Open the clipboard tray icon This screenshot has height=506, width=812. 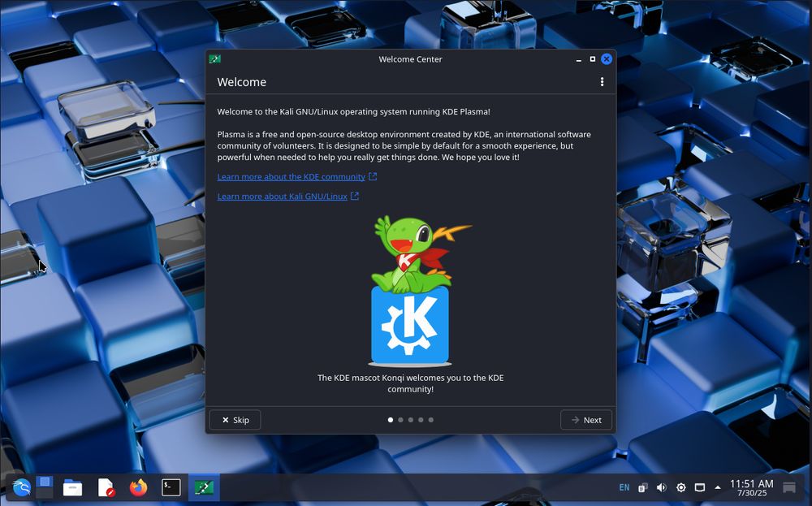(642, 487)
